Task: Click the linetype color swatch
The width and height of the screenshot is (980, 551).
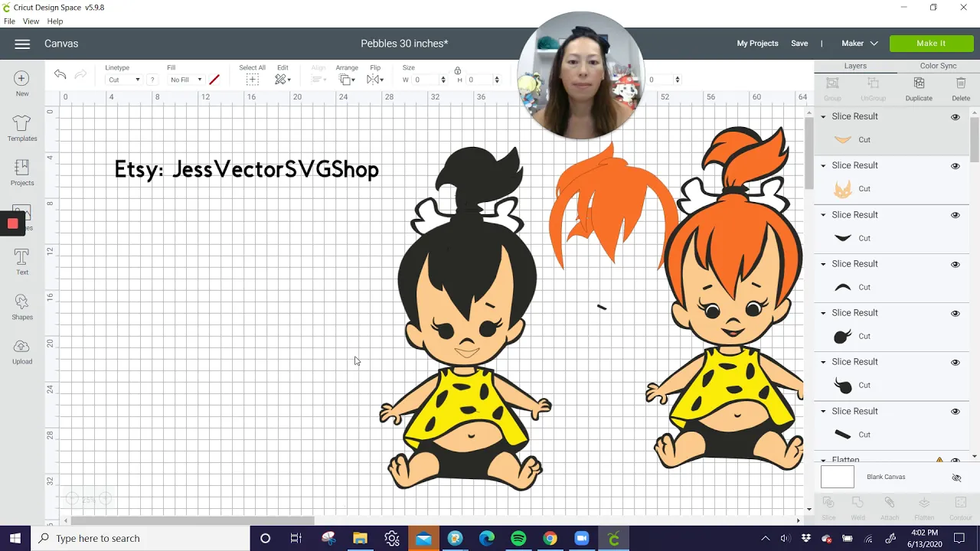Action: (x=214, y=80)
